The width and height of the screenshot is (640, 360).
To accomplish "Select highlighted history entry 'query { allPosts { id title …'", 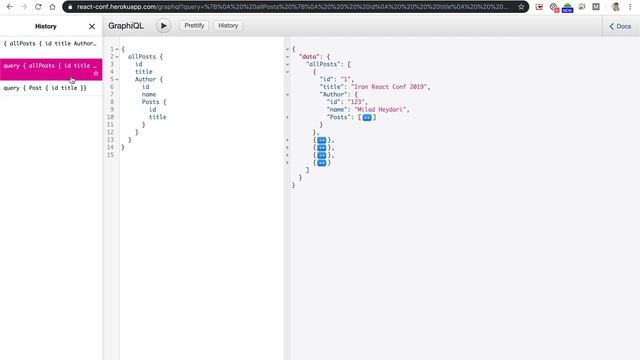I will [51, 69].
